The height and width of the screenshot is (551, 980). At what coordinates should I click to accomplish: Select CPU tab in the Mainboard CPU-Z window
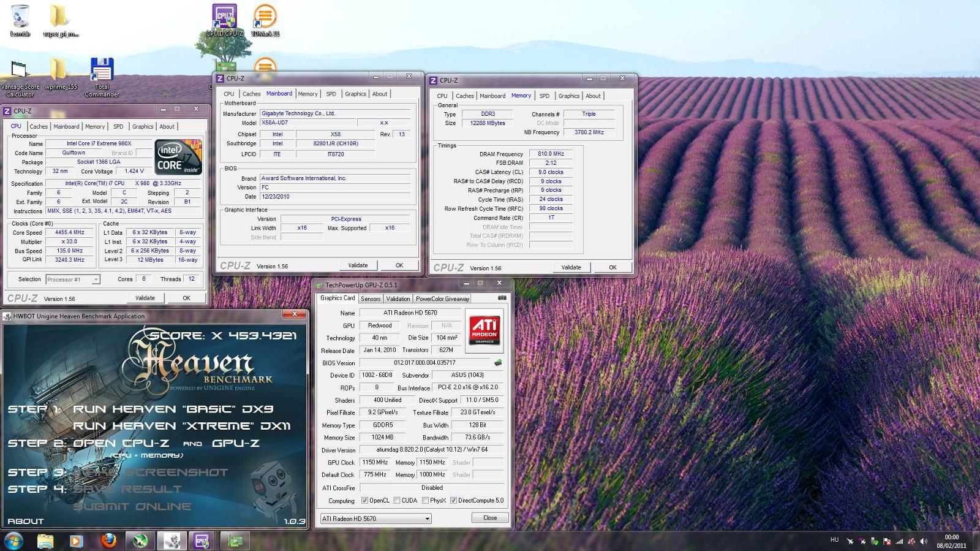click(228, 94)
